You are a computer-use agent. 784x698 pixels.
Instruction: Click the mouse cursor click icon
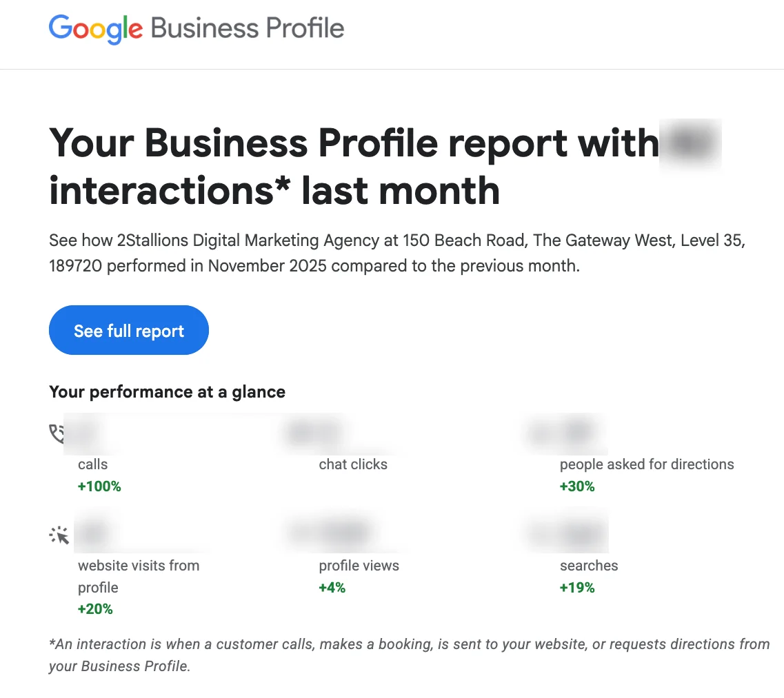(x=59, y=535)
